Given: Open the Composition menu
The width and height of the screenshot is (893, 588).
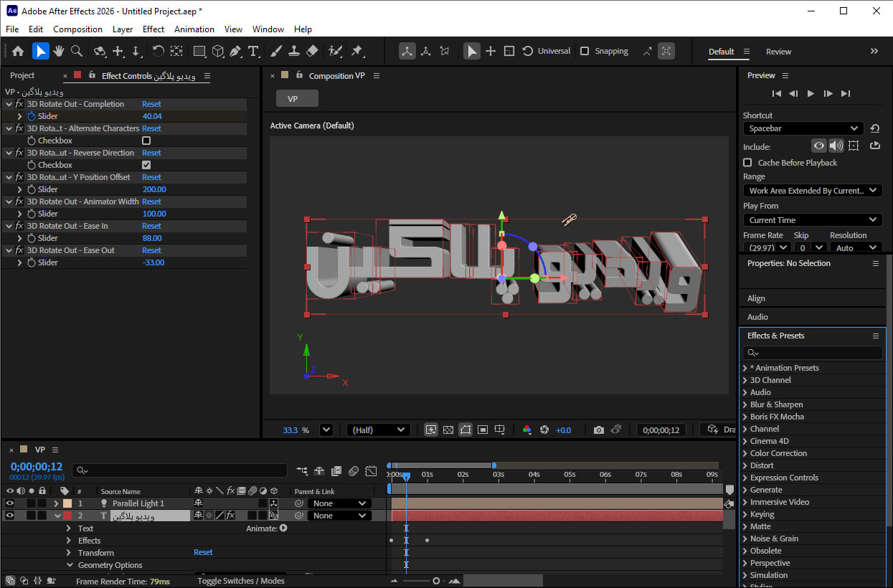Looking at the screenshot, I should point(77,29).
